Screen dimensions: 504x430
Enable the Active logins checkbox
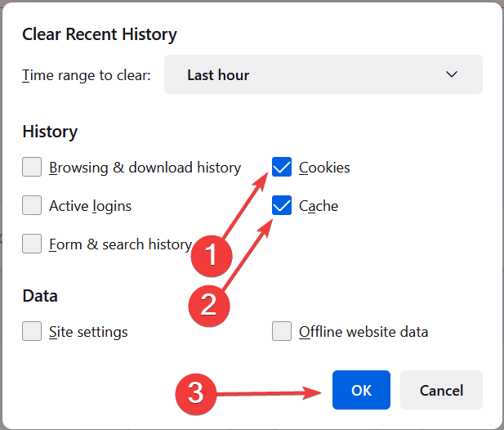click(x=32, y=205)
